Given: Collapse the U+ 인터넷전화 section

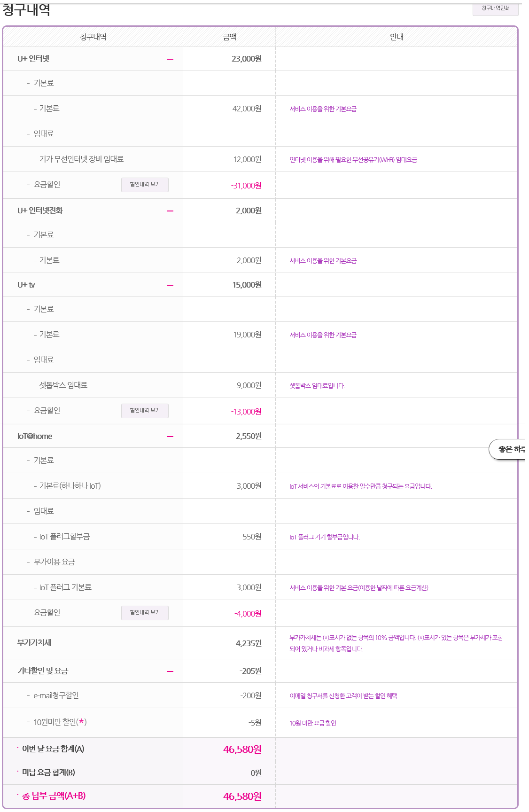Looking at the screenshot, I should tap(170, 210).
